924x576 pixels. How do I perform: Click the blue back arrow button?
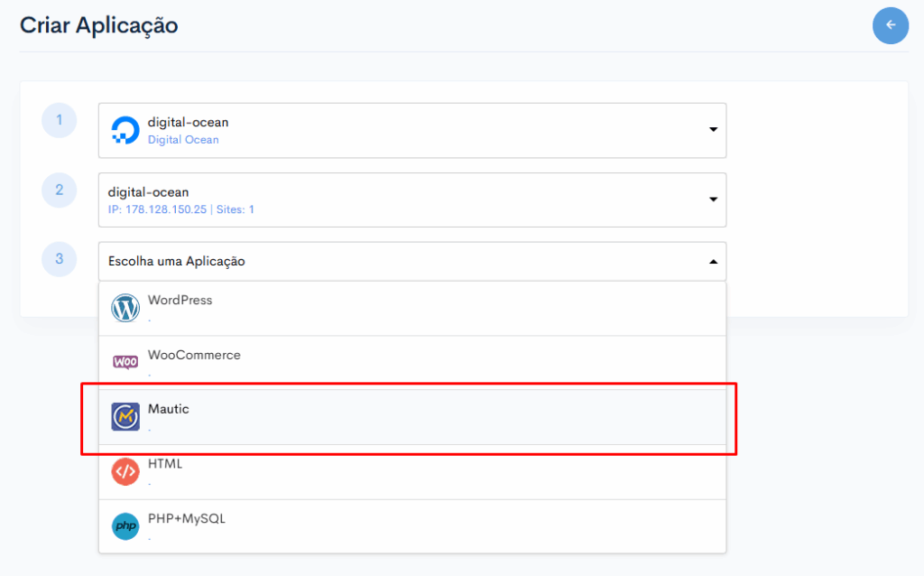tap(891, 25)
